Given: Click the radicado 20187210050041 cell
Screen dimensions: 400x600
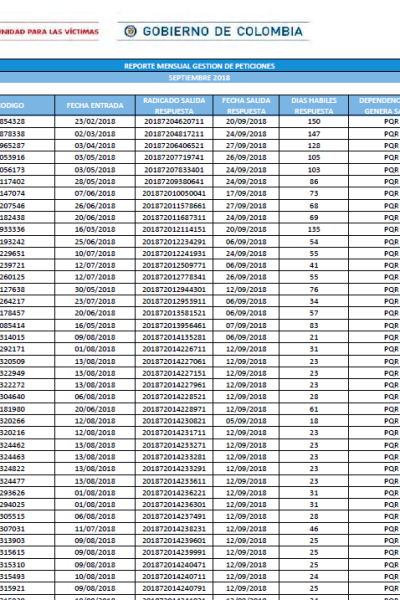Looking at the screenshot, I should coord(174,194).
